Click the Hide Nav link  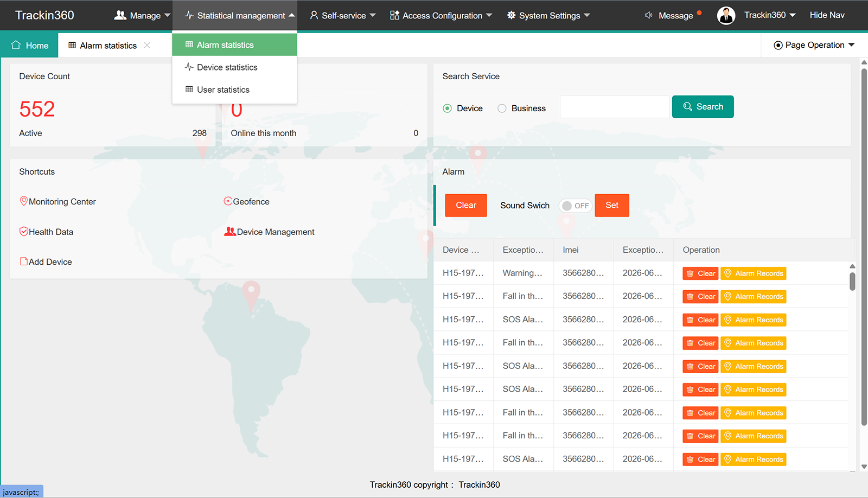(827, 15)
